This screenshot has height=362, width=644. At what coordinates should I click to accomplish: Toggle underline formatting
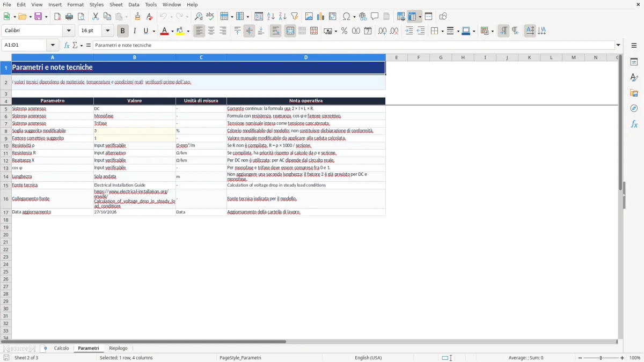point(145,31)
